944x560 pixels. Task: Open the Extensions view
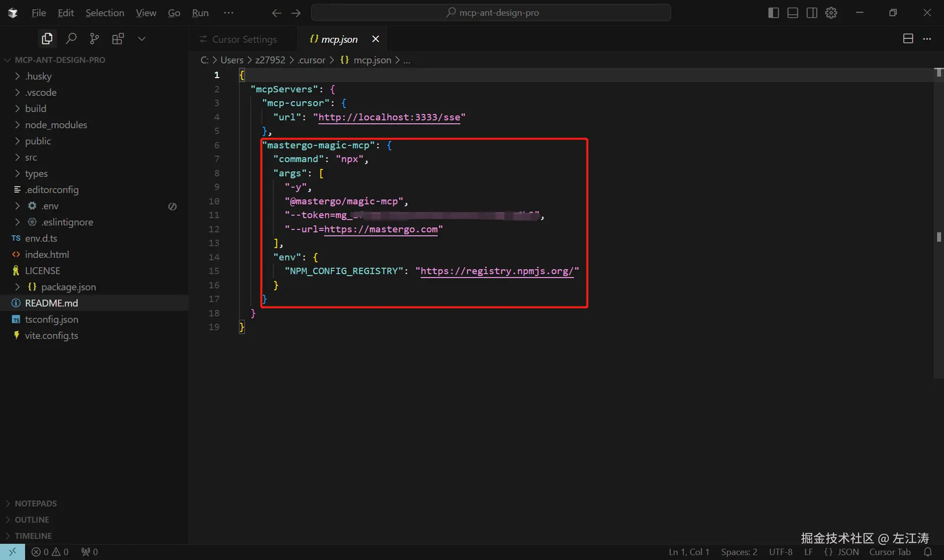pyautogui.click(x=118, y=38)
